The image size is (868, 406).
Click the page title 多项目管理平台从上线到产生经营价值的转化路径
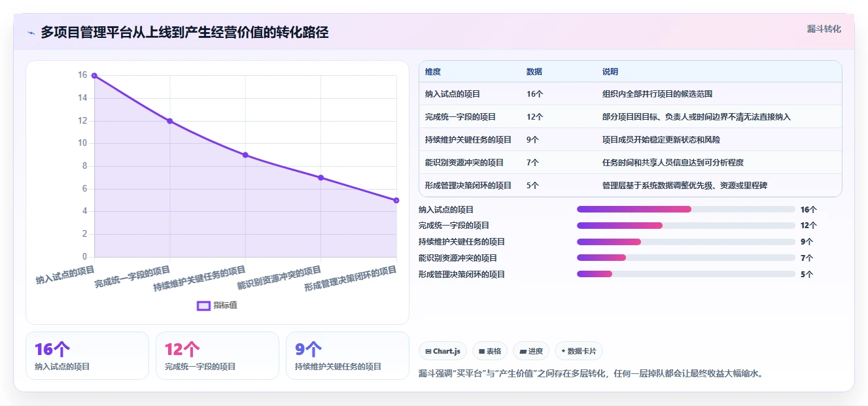[184, 33]
